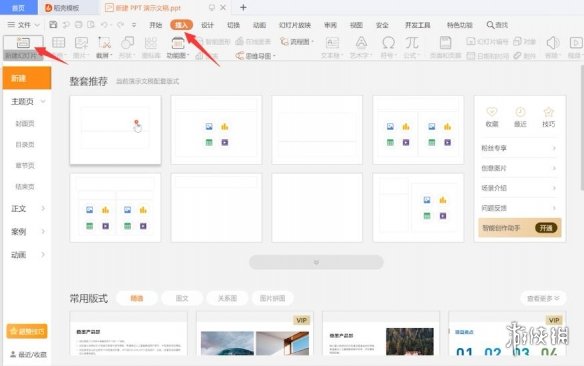Click the New Slide (新建幻灯片) button
Screen dimensions: 584x366
[x=23, y=47]
